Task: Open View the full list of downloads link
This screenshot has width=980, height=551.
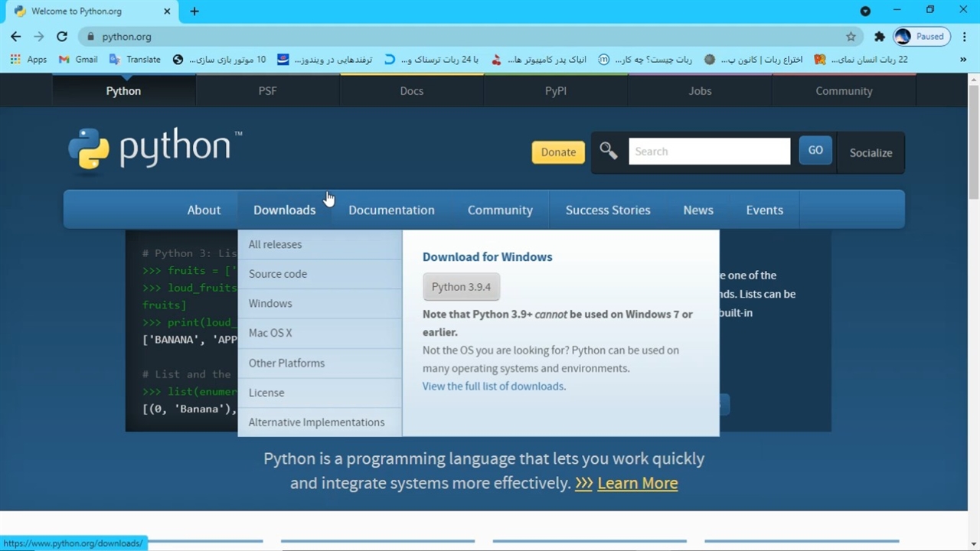Action: point(494,386)
